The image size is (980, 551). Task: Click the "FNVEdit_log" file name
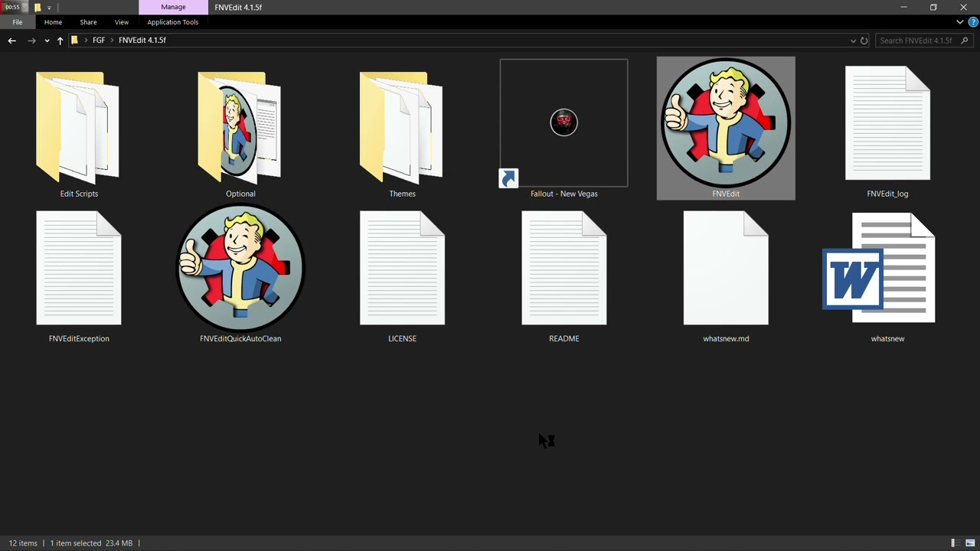pos(887,194)
